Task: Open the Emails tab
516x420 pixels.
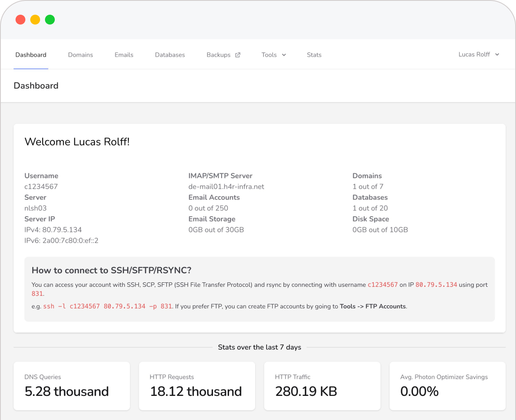Action: pyautogui.click(x=124, y=55)
